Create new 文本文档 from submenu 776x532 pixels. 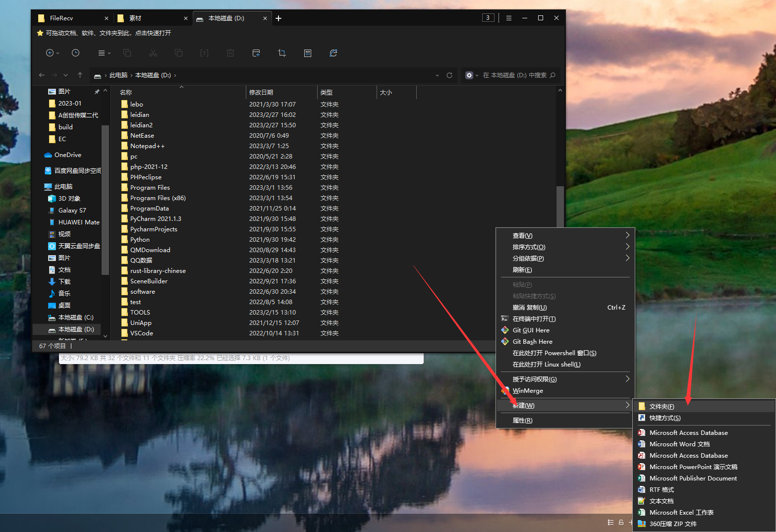(x=704, y=501)
